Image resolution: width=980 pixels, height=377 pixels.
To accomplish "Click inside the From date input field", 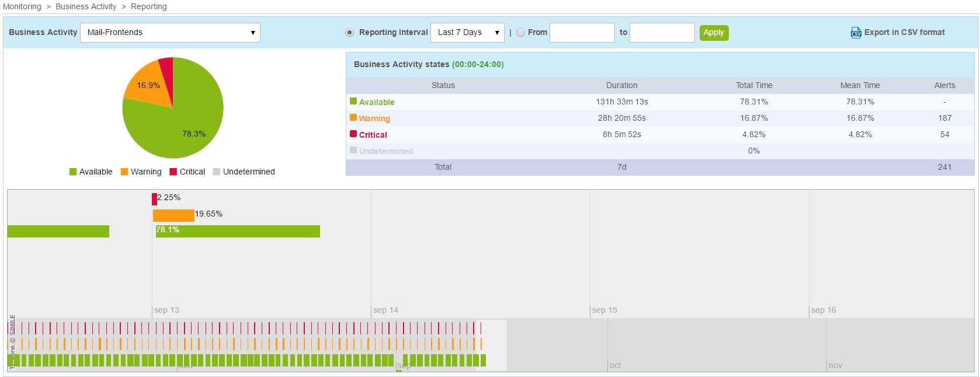I will (582, 33).
